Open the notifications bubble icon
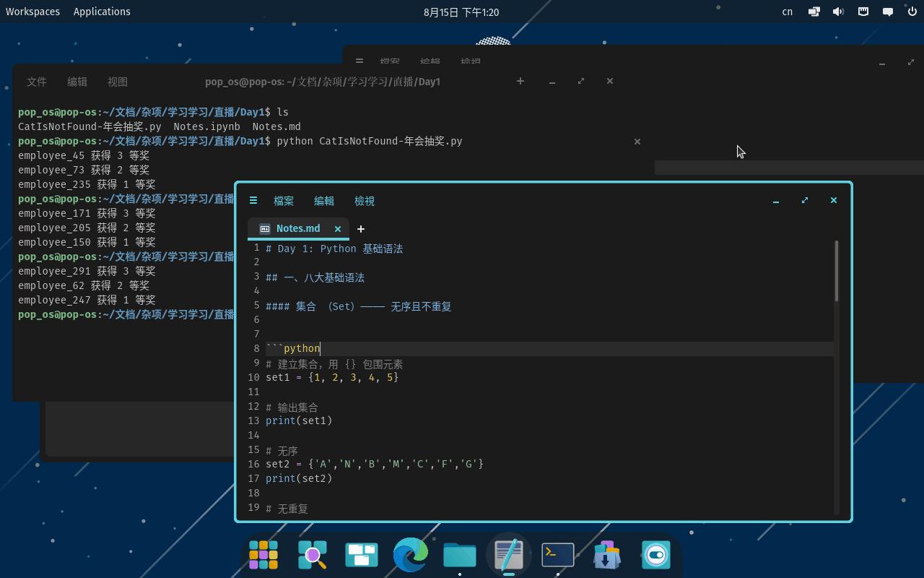 [x=888, y=12]
